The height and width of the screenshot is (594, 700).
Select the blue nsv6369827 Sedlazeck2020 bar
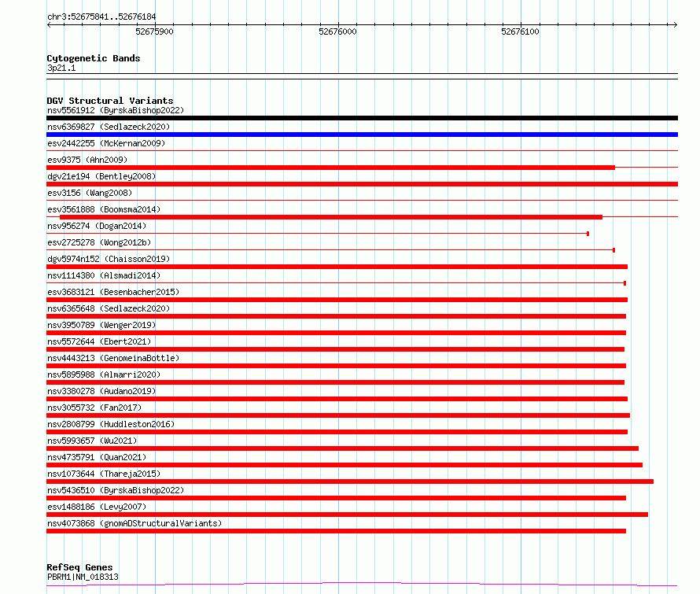pyautogui.click(x=362, y=135)
